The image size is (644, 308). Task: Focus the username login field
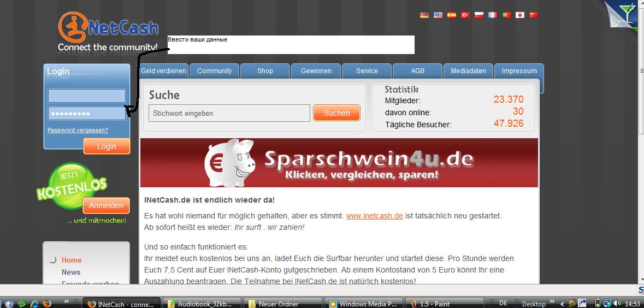(87, 96)
